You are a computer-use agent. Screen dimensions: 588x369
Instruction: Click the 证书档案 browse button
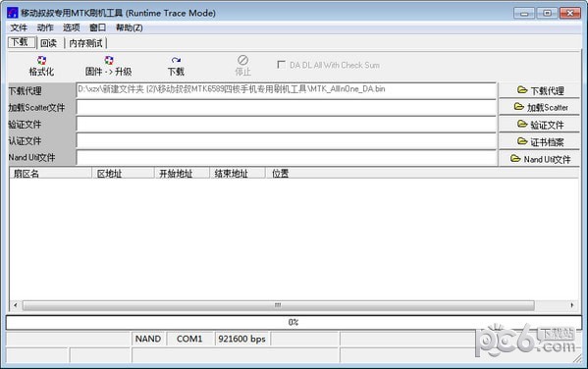[539, 141]
